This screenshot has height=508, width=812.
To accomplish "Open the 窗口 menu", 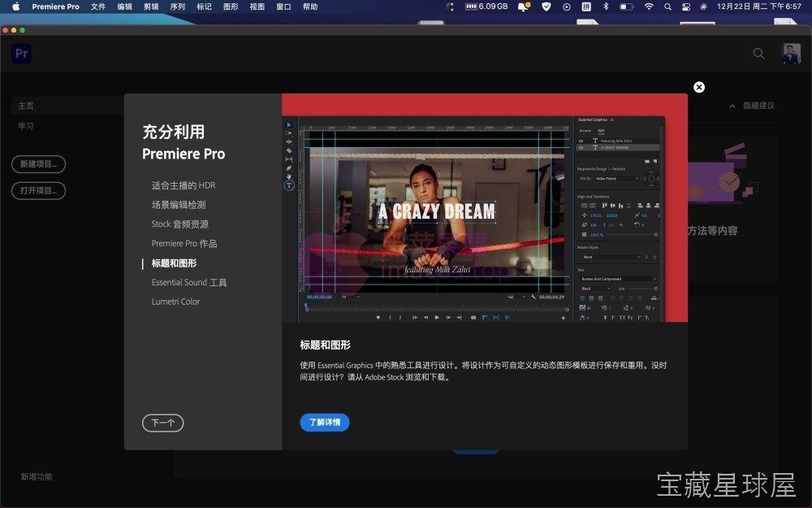I will point(283,7).
